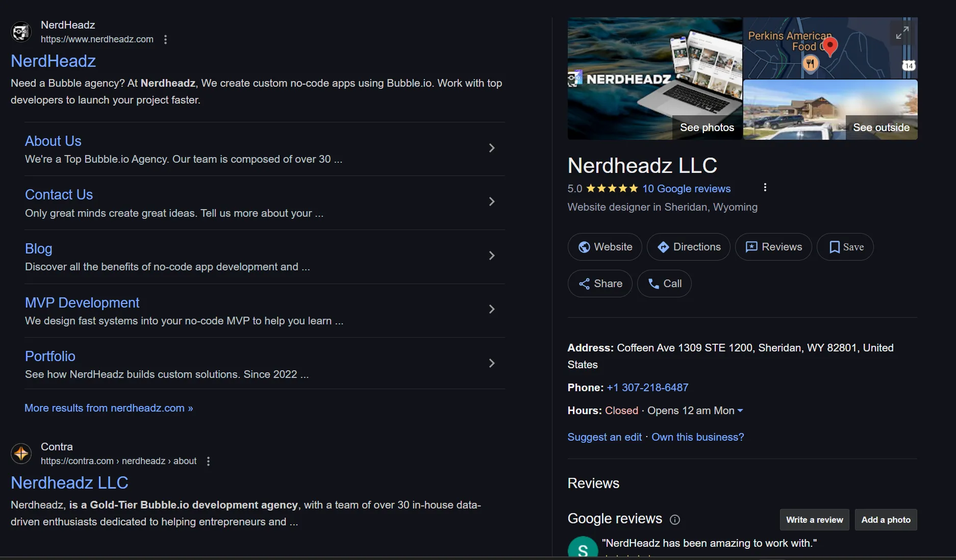The width and height of the screenshot is (956, 560).
Task: Click the Call button
Action: click(664, 284)
